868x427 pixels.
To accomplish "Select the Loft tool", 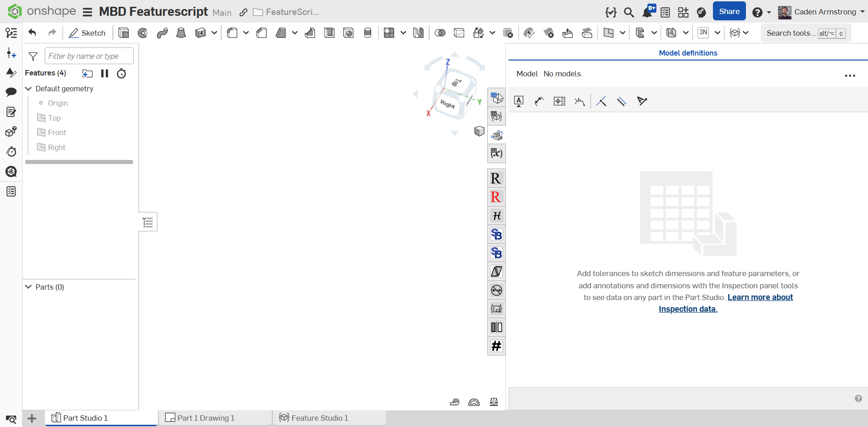I will click(x=181, y=33).
